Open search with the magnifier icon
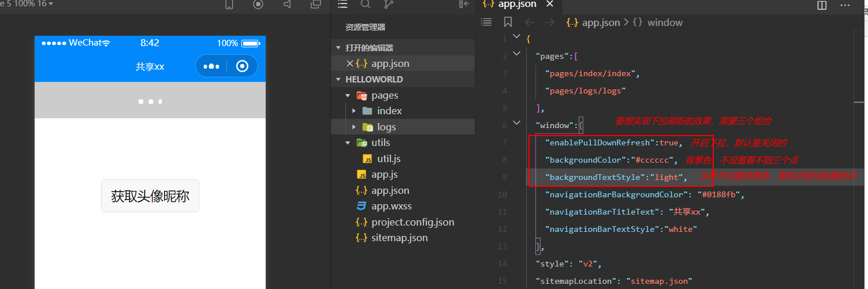Viewport: 868px width, 289px height. click(x=366, y=4)
